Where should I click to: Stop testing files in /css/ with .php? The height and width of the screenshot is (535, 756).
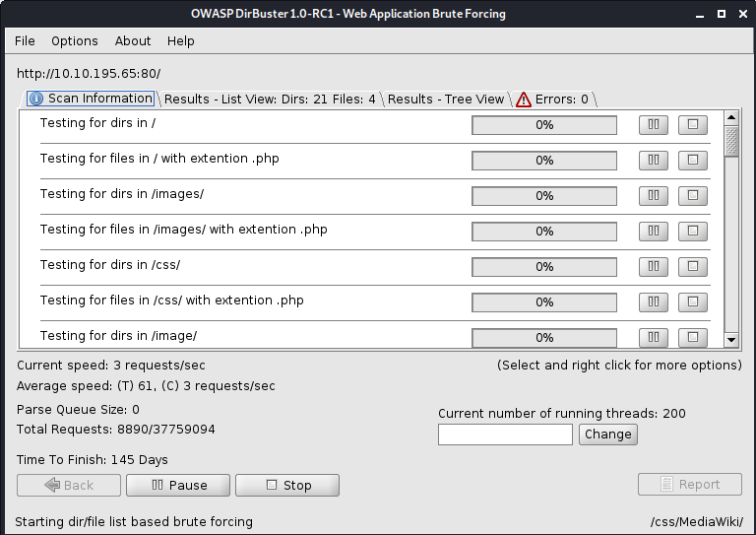[693, 302]
